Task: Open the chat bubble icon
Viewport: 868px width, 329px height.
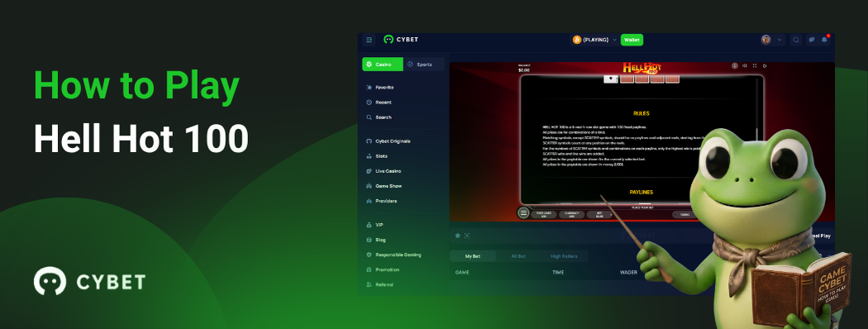Action: (x=811, y=40)
